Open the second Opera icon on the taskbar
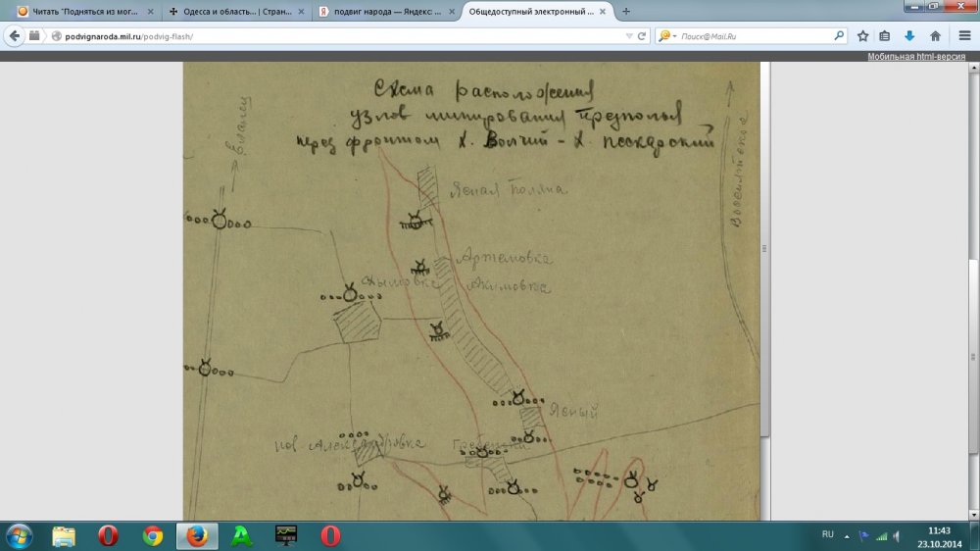The image size is (980, 551). [x=330, y=536]
